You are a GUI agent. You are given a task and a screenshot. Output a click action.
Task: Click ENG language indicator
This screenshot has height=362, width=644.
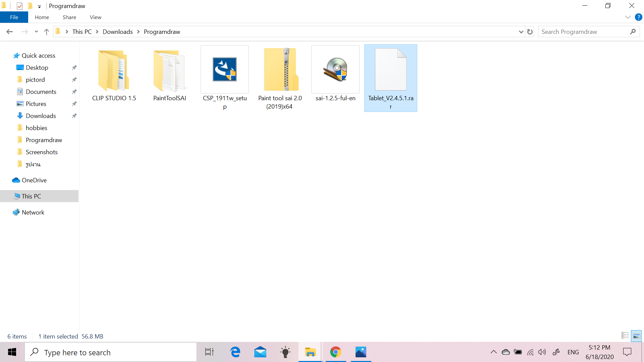pos(573,352)
